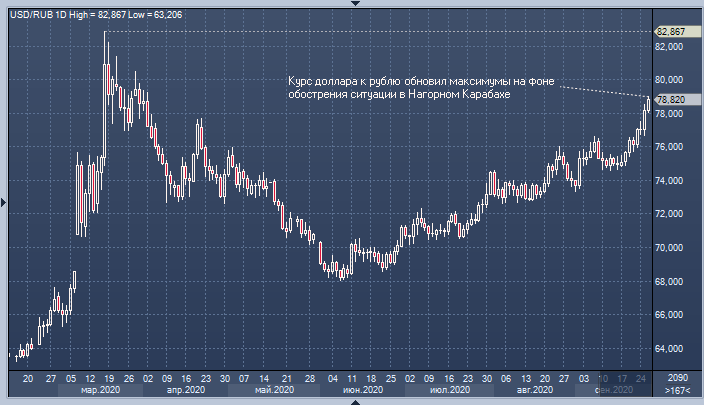
Task: Click the 80,000 level on price axis
Action: 669,80
